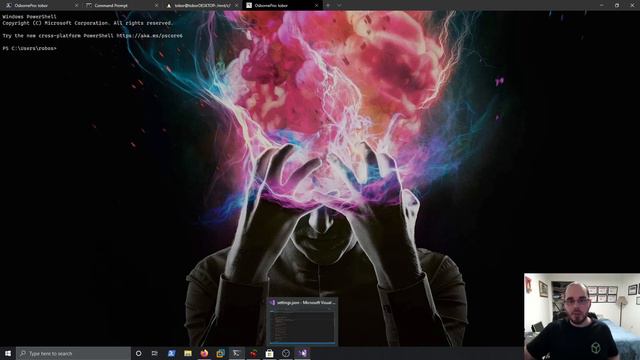Expand the terminal profile dropdown chevron
Viewport: 640px width, 360px height.
point(339,5)
